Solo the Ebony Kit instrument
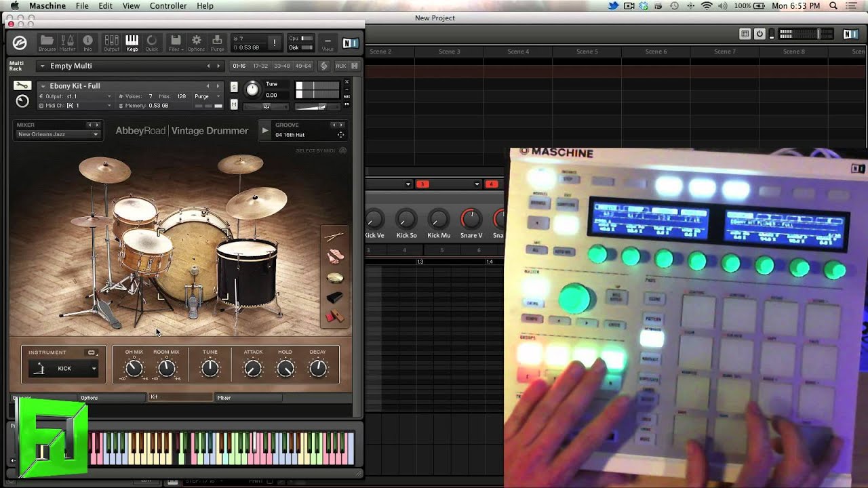Viewport: 868px width, 488px height. [234, 87]
